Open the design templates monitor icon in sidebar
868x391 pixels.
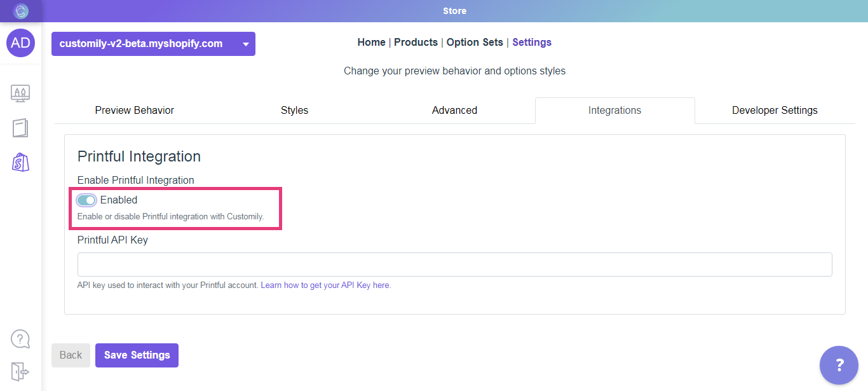coord(20,93)
